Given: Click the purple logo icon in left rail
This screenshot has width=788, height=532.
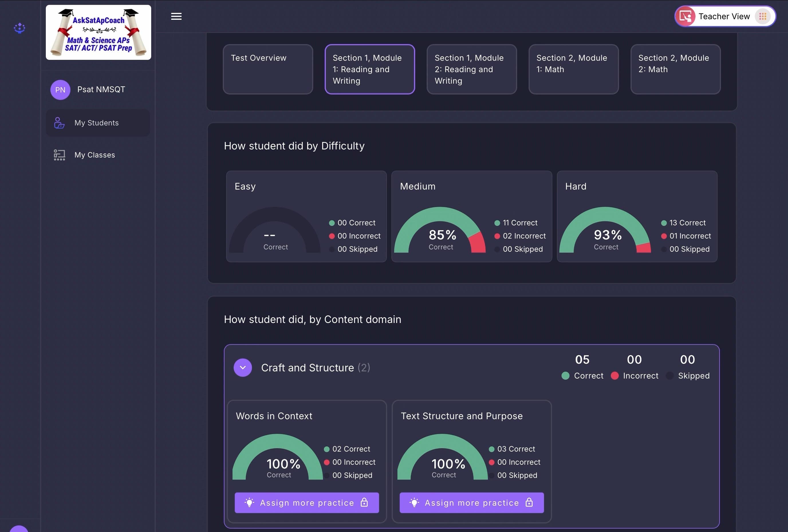Looking at the screenshot, I should click(19, 28).
